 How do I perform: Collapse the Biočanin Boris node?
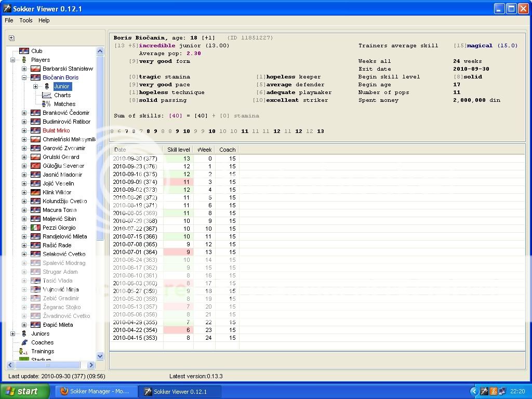tap(24, 77)
